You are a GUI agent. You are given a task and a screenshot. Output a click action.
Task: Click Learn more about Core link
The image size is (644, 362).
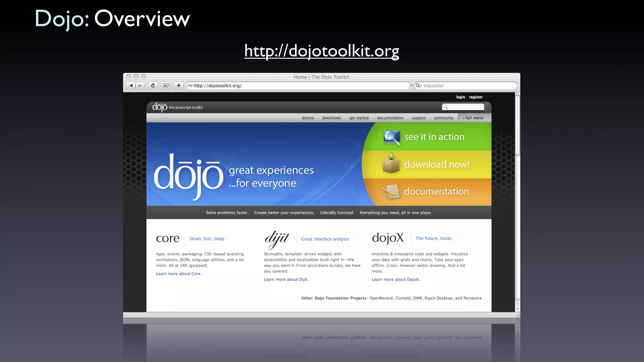coord(179,274)
